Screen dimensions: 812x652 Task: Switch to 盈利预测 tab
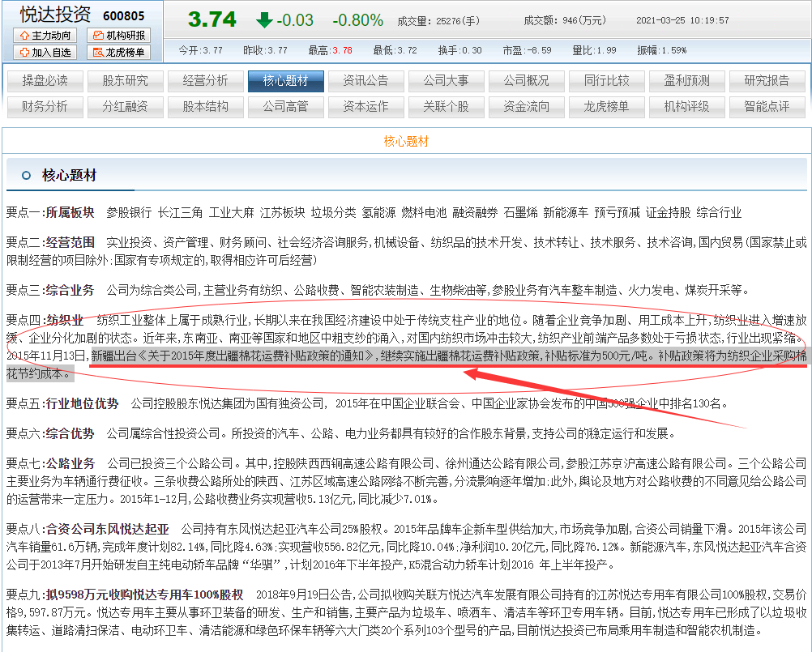[x=687, y=81]
